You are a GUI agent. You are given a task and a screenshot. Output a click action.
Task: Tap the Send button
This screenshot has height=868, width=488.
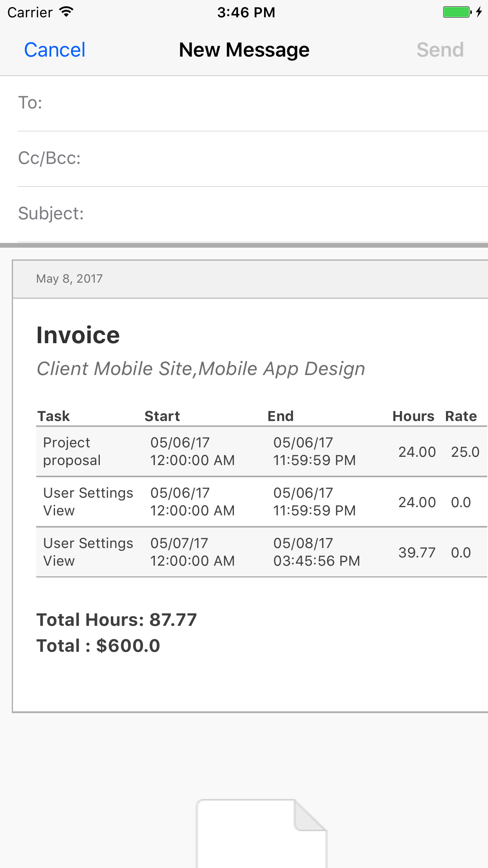pos(440,50)
